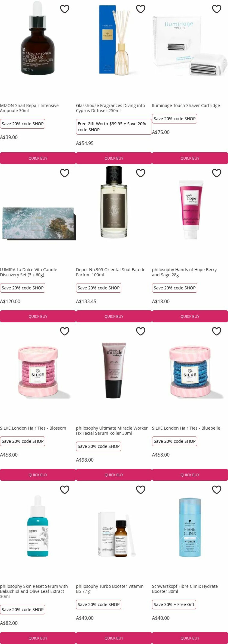This screenshot has width=228, height=644.
Task: Click heart icon on Glasshouse Diving into Cyprus Diffuser
Action: (x=141, y=9)
